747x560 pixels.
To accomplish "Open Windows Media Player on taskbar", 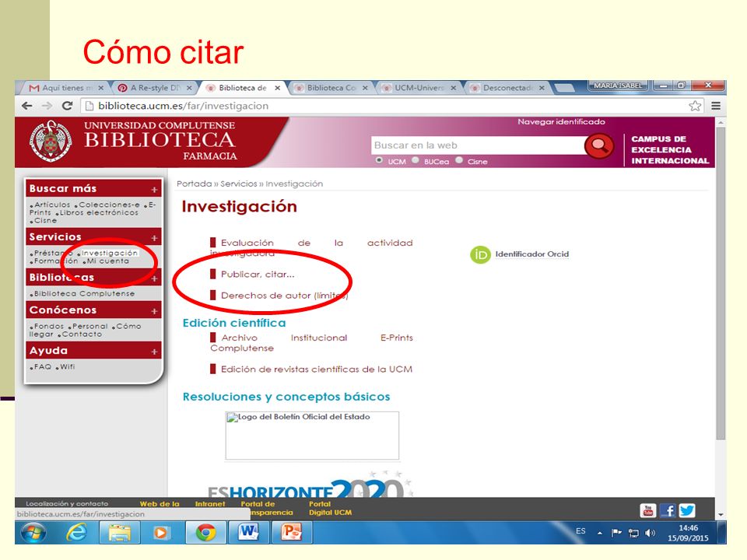I will [x=160, y=532].
